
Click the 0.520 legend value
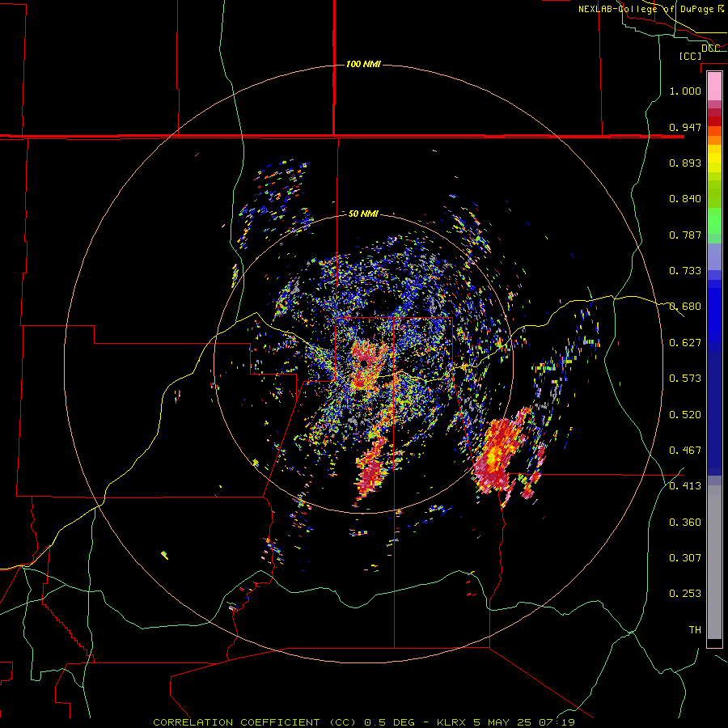685,414
